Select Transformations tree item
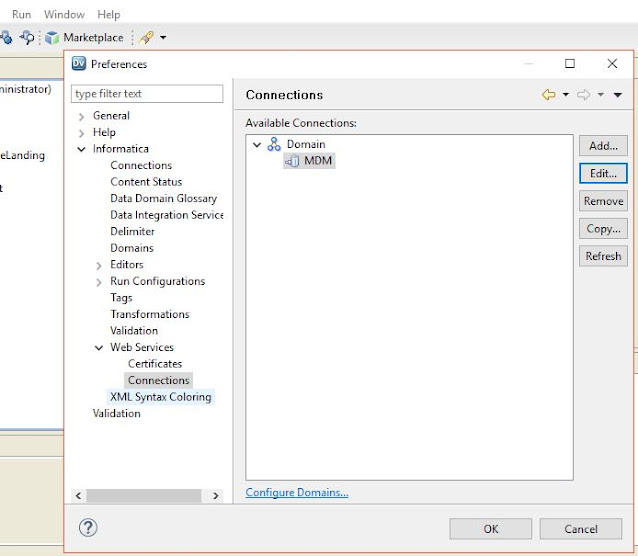The height and width of the screenshot is (556, 638). [x=150, y=314]
